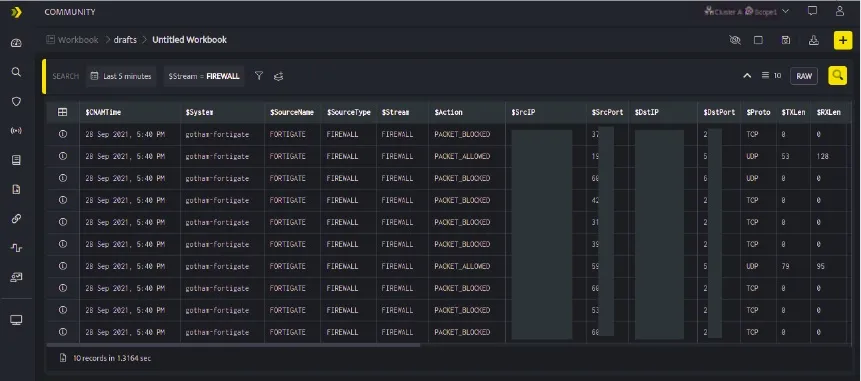Click the download export icon
The height and width of the screenshot is (381, 861).
point(814,40)
